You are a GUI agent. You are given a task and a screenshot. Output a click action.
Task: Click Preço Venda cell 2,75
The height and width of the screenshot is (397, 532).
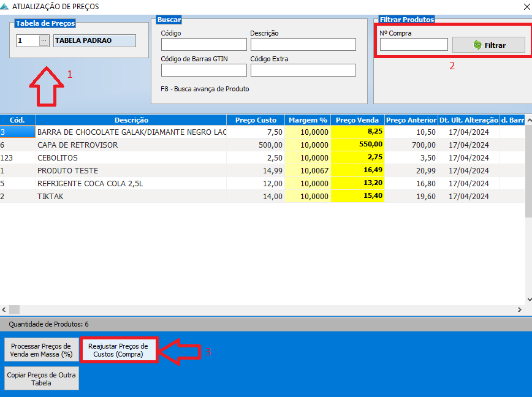[357, 157]
